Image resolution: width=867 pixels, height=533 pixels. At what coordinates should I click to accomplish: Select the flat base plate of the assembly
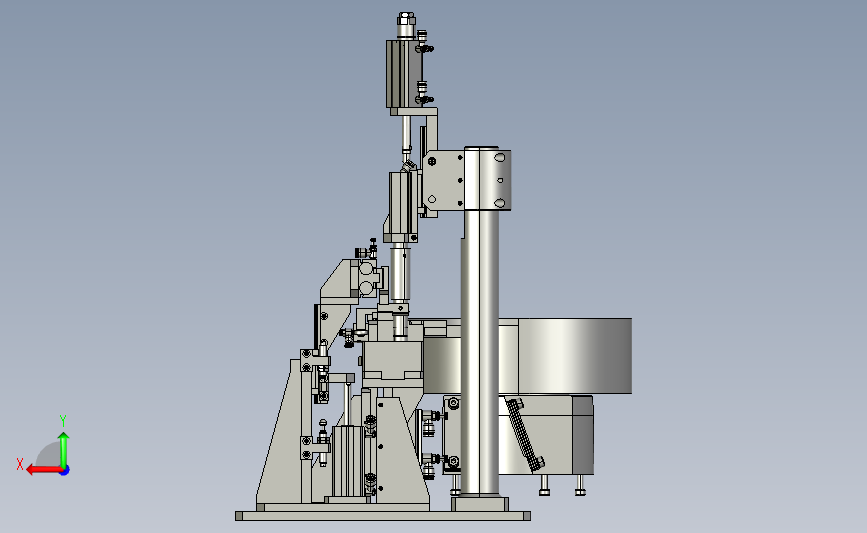click(383, 516)
